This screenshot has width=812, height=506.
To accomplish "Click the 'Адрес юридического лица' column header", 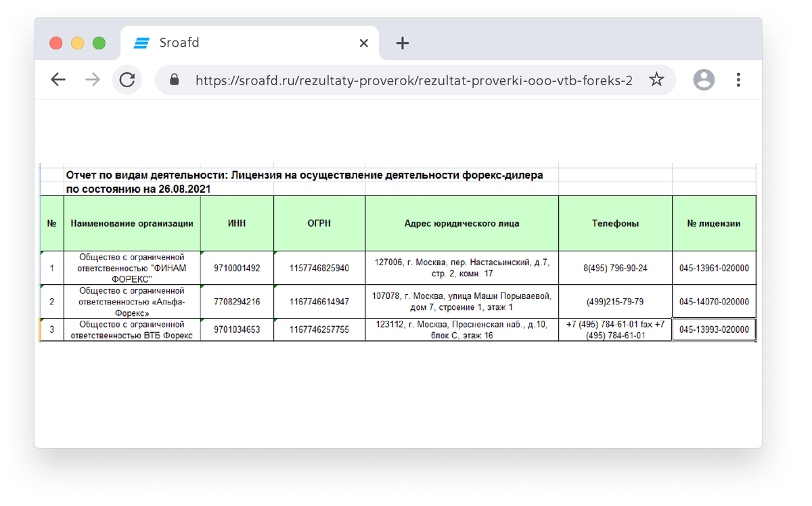I will [x=462, y=223].
